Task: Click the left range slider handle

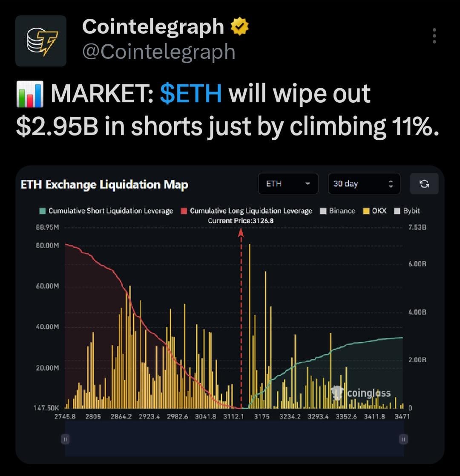Action: pyautogui.click(x=65, y=438)
